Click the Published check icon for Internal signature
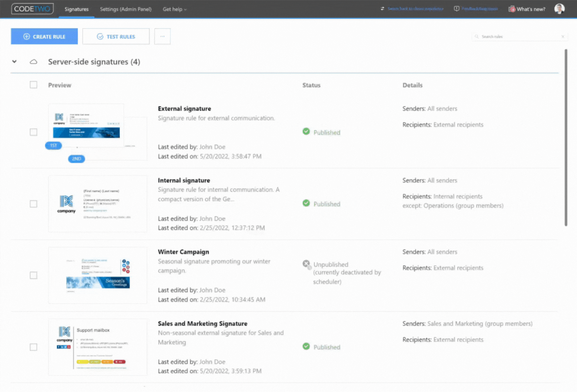Viewport: 577px width, 392px height. [306, 203]
